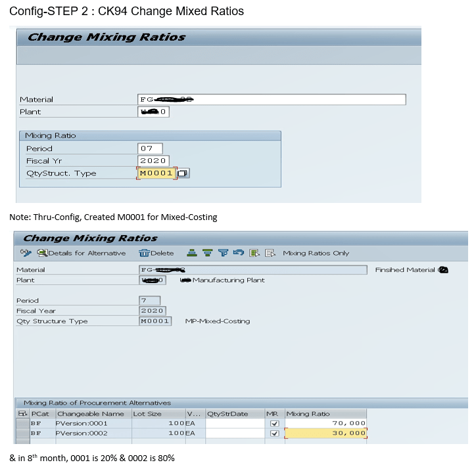This screenshot has height=469, width=476.
Task: Click the Fiscal Yr field showing 2020
Action: (153, 161)
